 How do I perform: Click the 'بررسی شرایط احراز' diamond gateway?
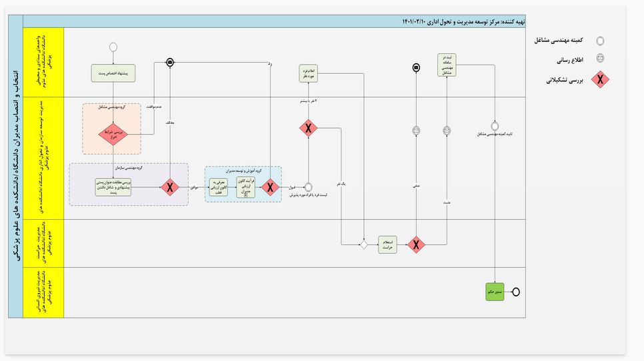pyautogui.click(x=113, y=135)
